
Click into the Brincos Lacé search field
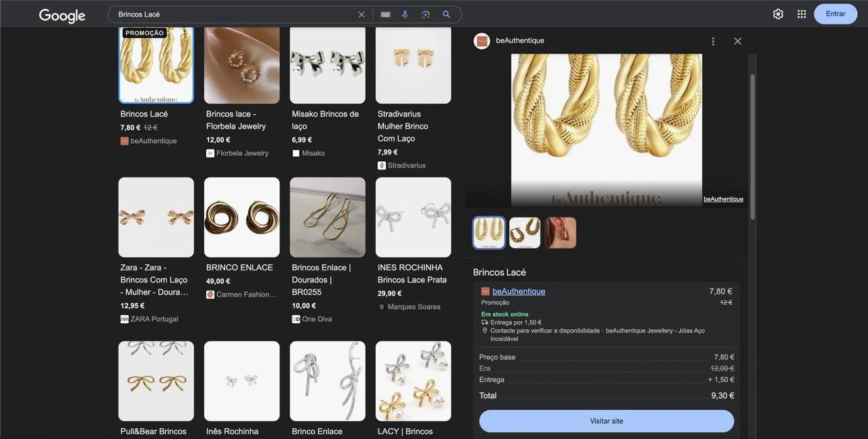tap(231, 14)
